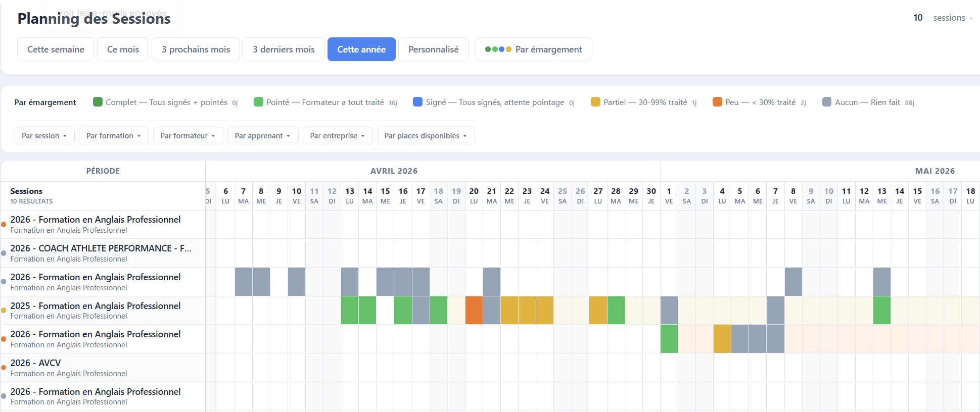Viewport: 980px width, 412px height.
Task: Click the MAI 2026 month header
Action: 935,171
